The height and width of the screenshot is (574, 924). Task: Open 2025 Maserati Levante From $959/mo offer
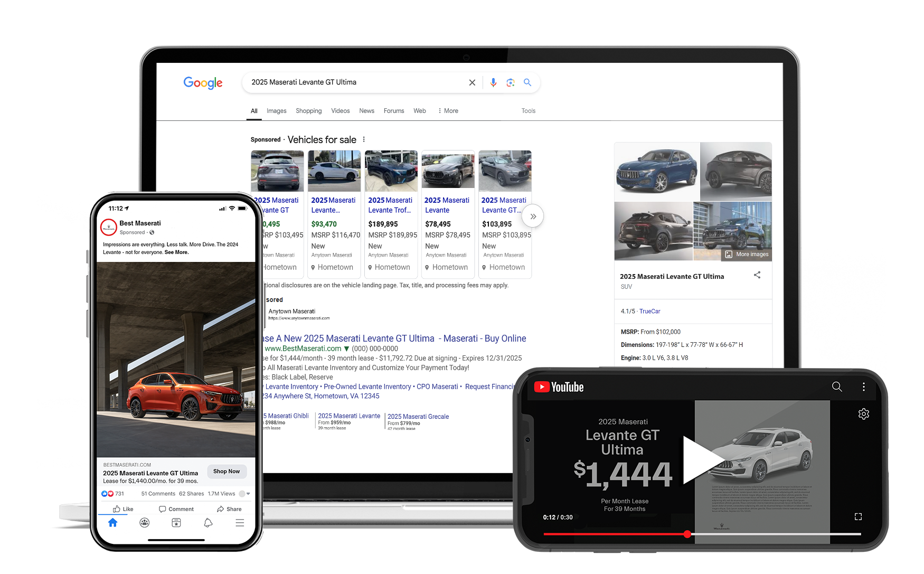[349, 421]
